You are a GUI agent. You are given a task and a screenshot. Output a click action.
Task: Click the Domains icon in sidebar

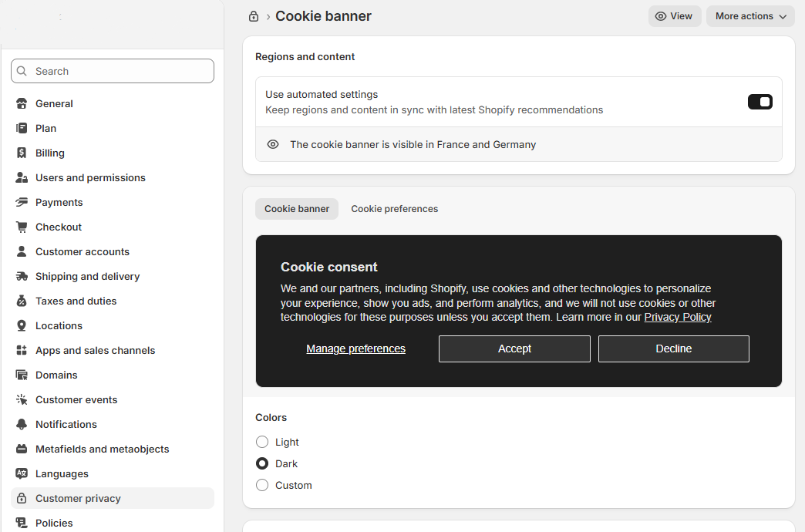[x=22, y=375]
